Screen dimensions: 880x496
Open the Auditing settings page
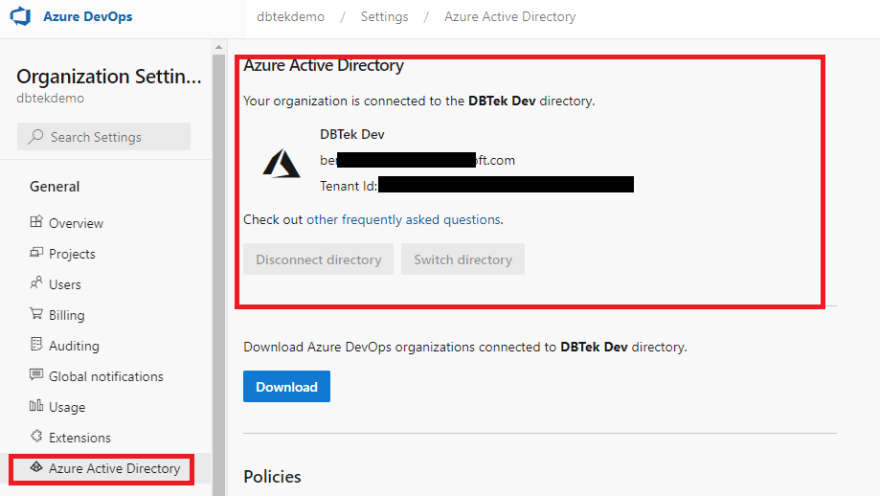point(74,346)
